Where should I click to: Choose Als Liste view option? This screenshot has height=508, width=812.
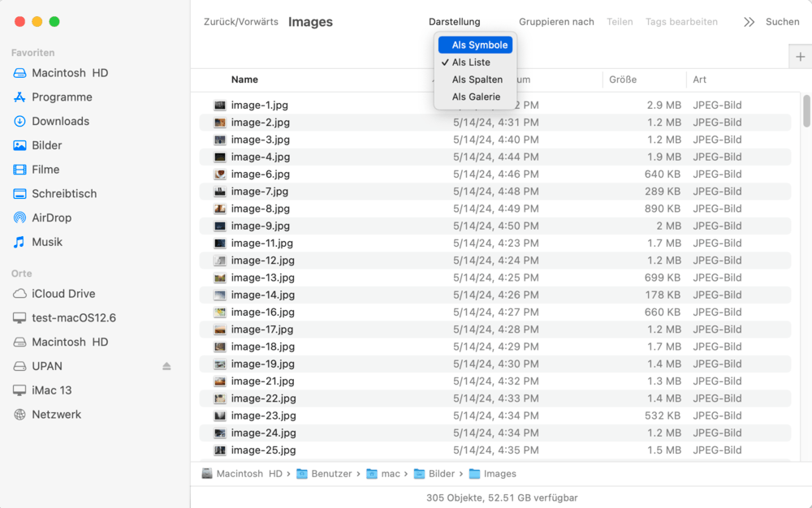475,62
